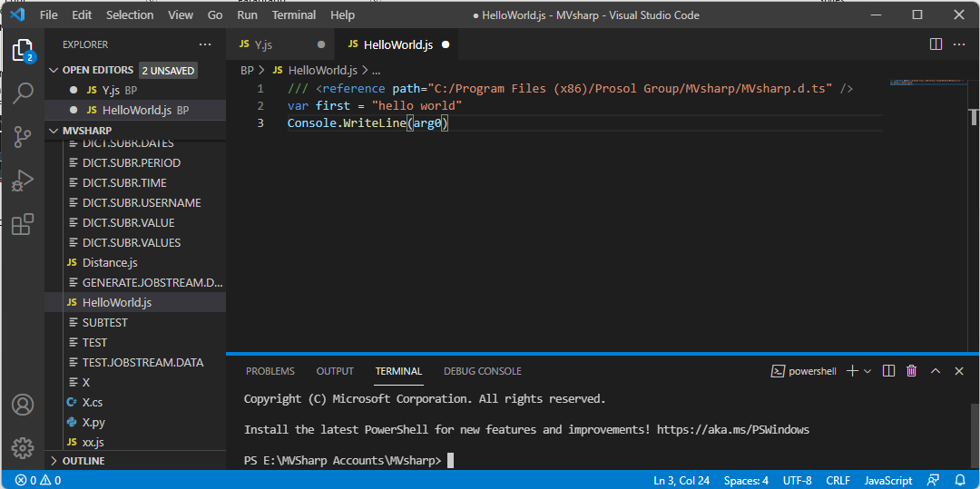Image resolution: width=980 pixels, height=489 pixels.
Task: Expand the Outline section
Action: [x=54, y=461]
